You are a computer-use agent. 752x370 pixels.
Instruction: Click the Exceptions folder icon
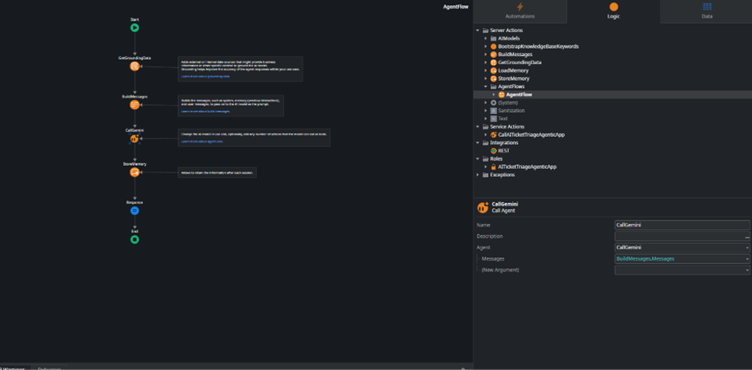click(x=485, y=175)
